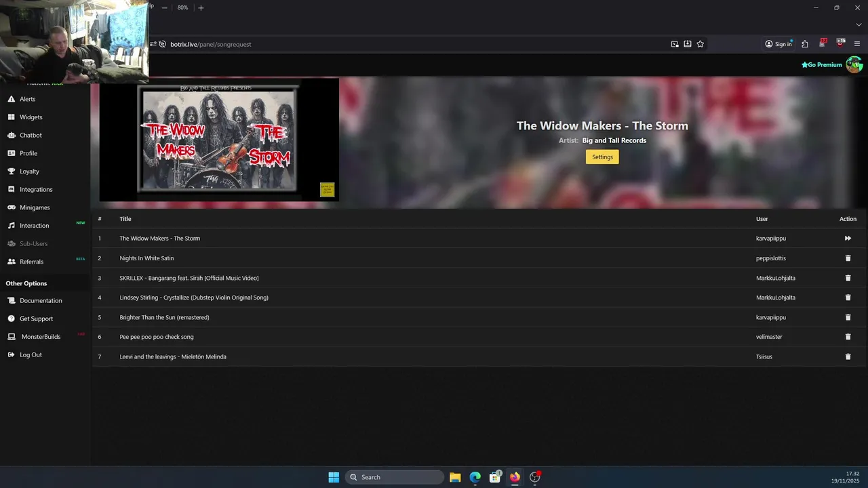Screen dimensions: 868x488
Task: Click the video thumbnail of The Storm
Action: click(x=219, y=140)
